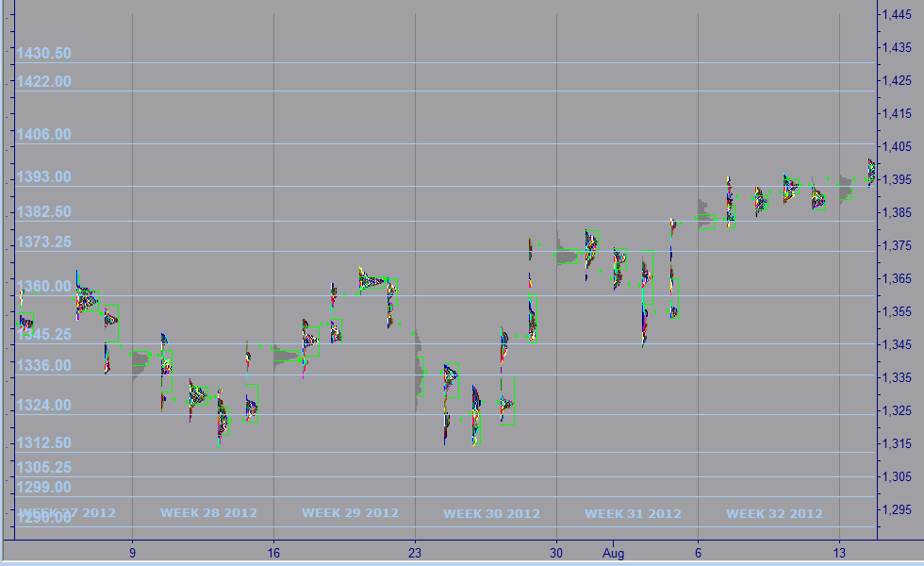The height and width of the screenshot is (566, 924).
Task: Click date 16 on the time axis
Action: coord(273,553)
